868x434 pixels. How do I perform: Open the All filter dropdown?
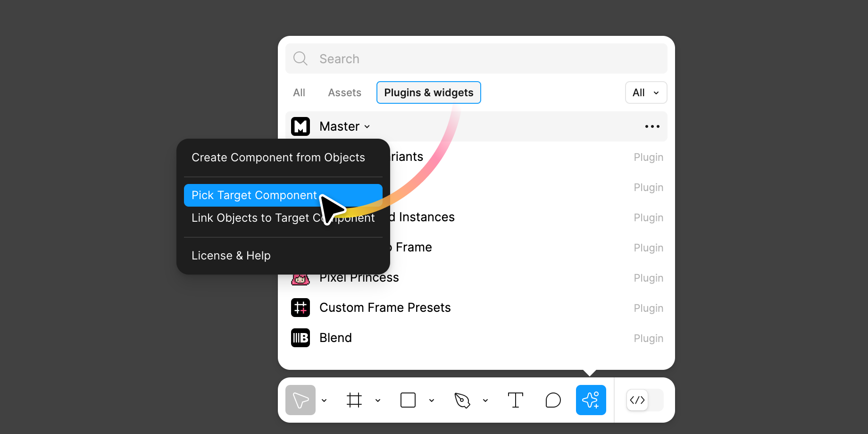(646, 92)
